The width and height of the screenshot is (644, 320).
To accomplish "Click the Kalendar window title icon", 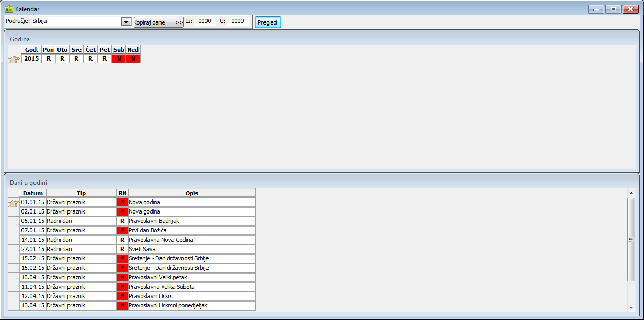I will pos(9,9).
